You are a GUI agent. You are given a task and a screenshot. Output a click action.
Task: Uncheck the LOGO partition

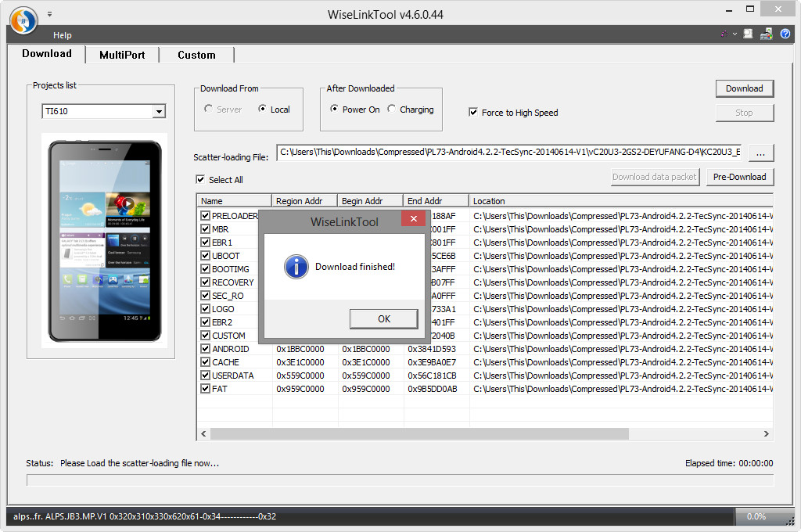pyautogui.click(x=206, y=309)
